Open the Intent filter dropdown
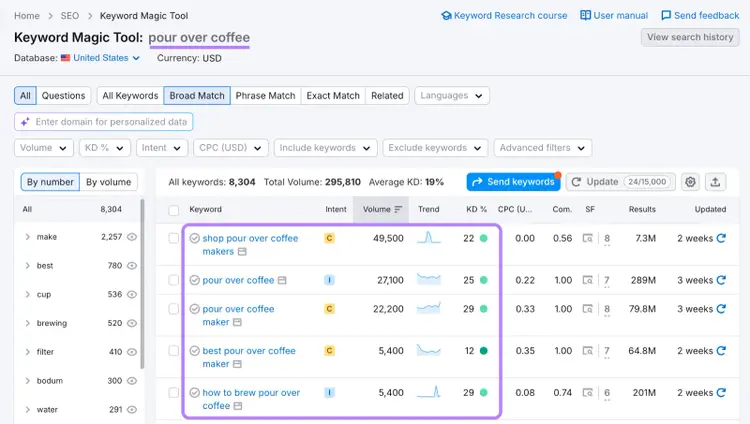750x424 pixels. click(161, 148)
